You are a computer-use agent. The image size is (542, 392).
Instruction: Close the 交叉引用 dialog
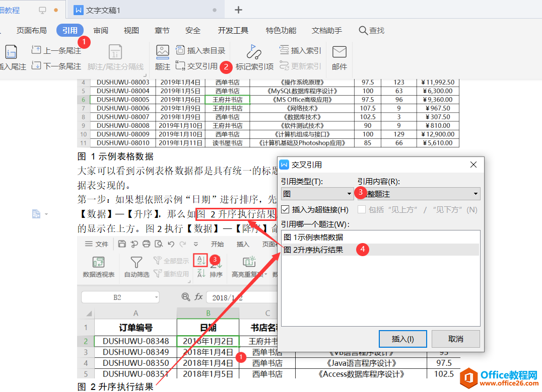473,165
